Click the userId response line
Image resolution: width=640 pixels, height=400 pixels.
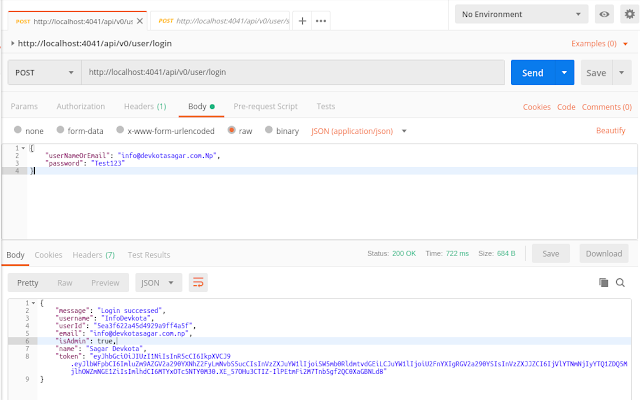126,326
